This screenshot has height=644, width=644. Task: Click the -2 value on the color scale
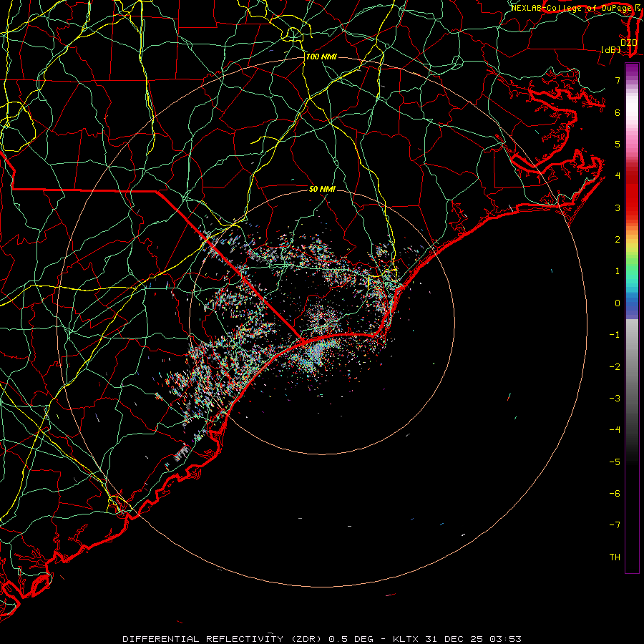(x=615, y=366)
